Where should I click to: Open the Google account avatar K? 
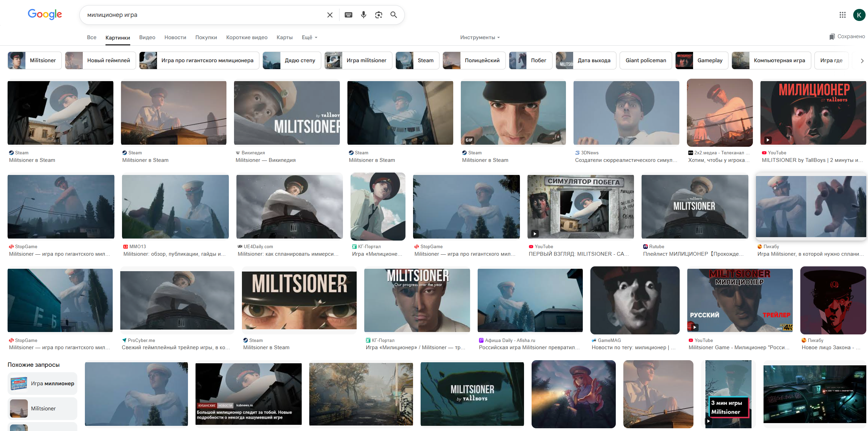pos(859,15)
